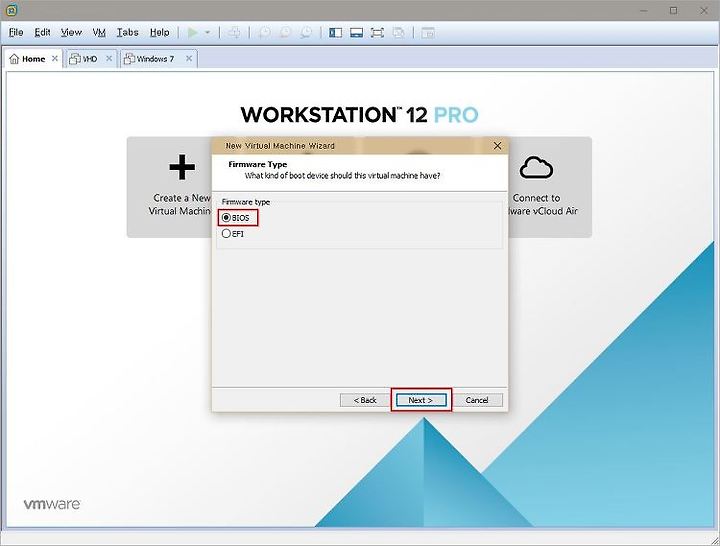Open the File menu
Screen dimensions: 720x546
pyautogui.click(x=16, y=33)
